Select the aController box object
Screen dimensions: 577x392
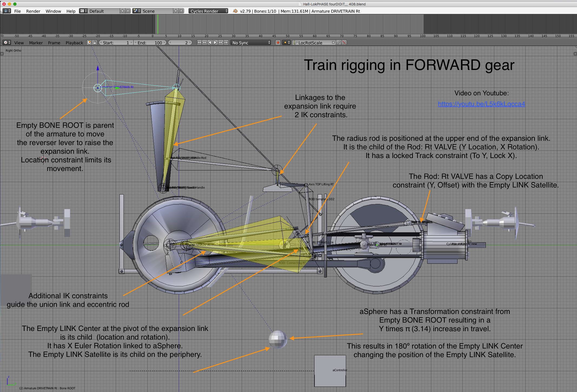[x=330, y=371]
